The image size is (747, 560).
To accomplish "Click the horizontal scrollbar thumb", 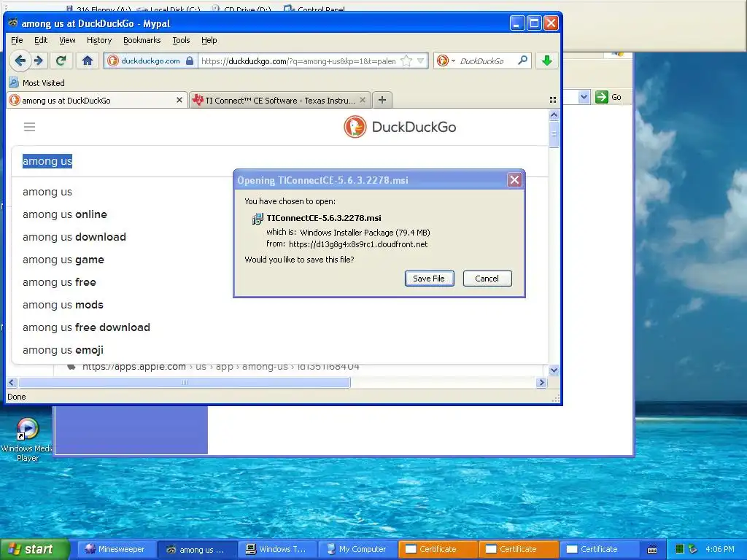I will tap(185, 382).
